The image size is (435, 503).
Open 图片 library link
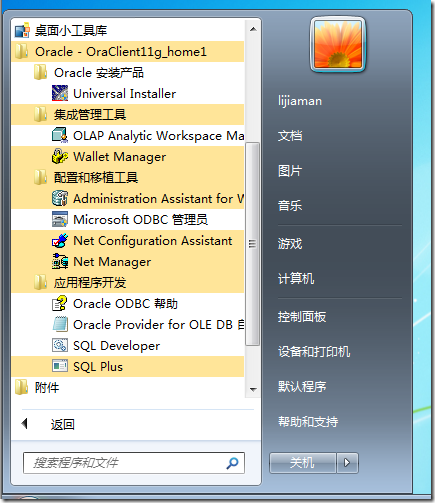290,171
